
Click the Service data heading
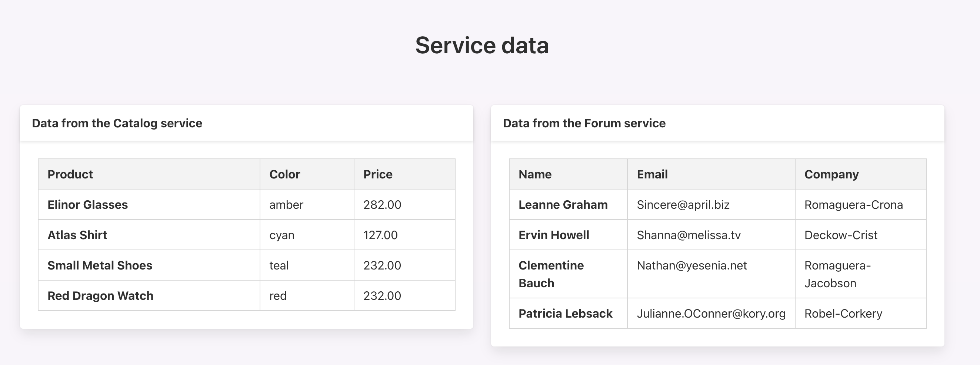[x=482, y=45]
